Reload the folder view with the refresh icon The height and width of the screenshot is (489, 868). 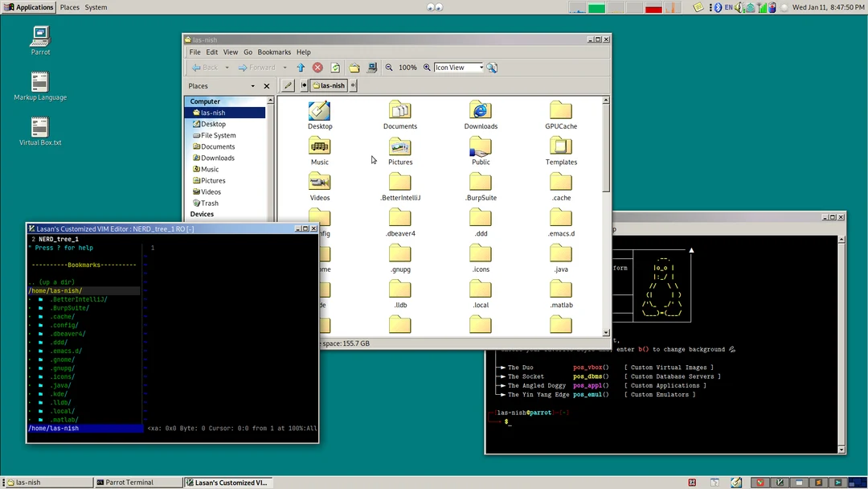pyautogui.click(x=335, y=67)
